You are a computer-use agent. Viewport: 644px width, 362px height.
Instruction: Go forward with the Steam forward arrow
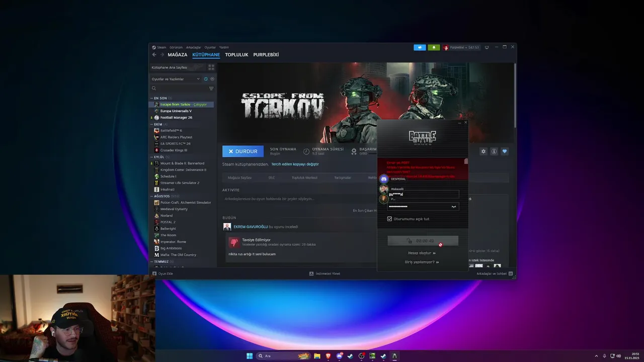coord(162,55)
